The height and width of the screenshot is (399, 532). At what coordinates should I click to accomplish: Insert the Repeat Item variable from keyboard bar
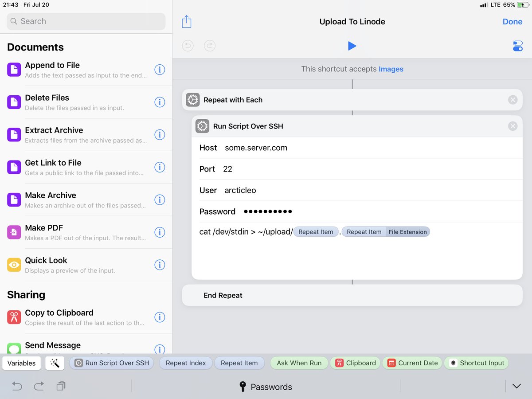point(239,363)
